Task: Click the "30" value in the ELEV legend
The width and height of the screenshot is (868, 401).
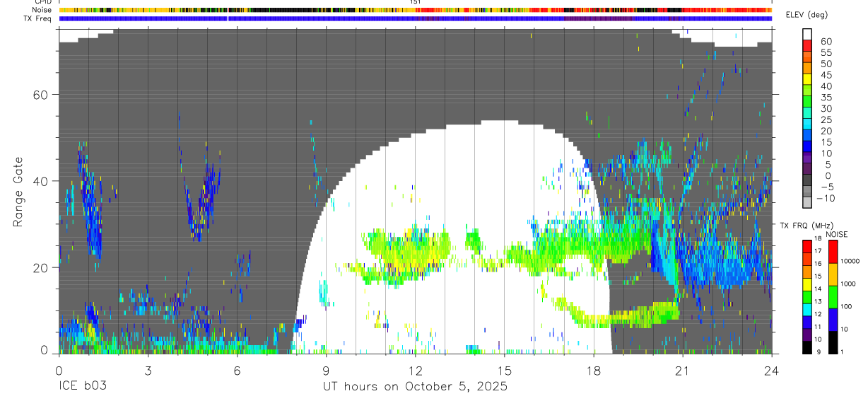Action: (x=826, y=109)
